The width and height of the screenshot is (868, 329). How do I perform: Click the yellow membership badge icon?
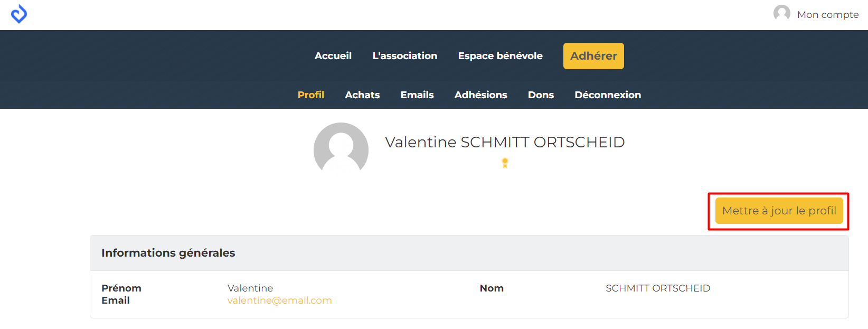505,163
